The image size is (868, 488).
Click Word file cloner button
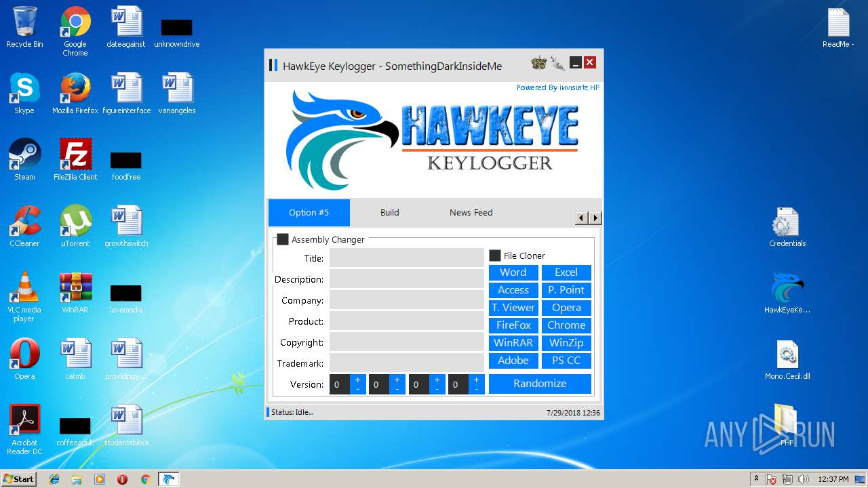click(513, 272)
